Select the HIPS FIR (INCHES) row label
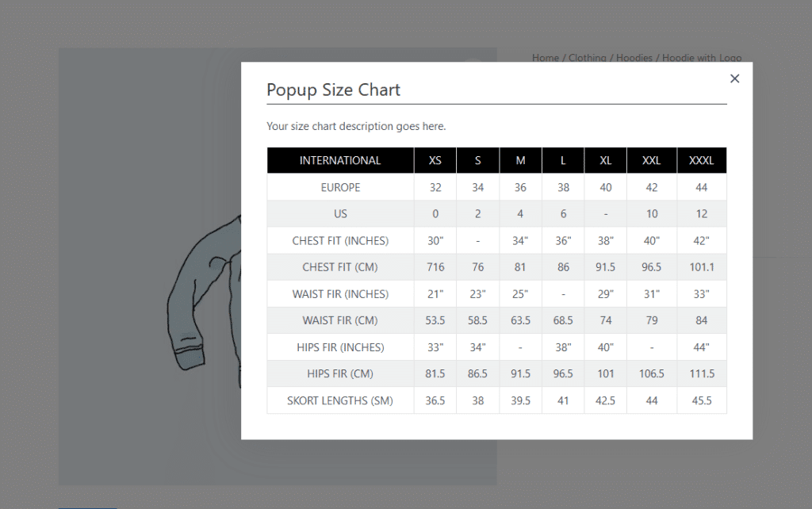Image resolution: width=812 pixels, height=509 pixels. (340, 347)
